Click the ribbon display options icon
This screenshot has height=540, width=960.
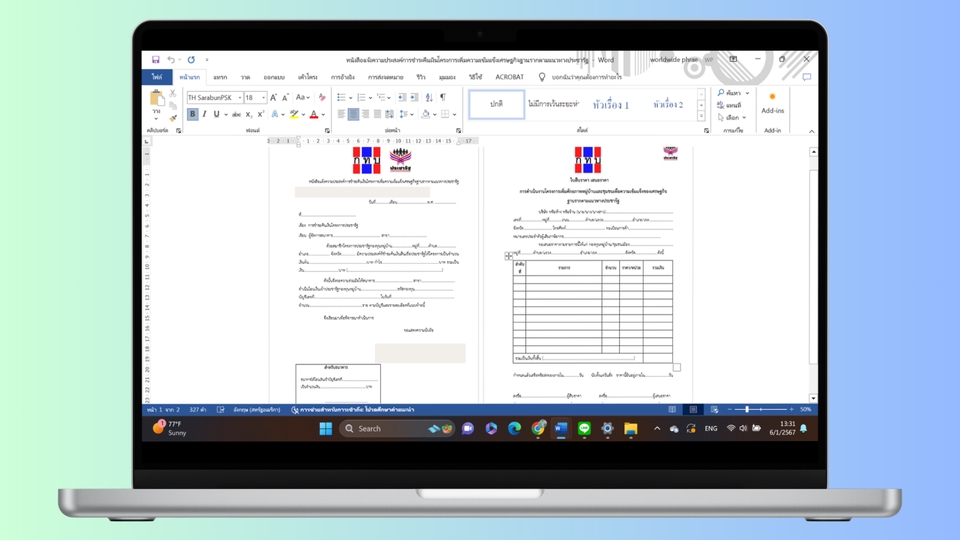[733, 59]
